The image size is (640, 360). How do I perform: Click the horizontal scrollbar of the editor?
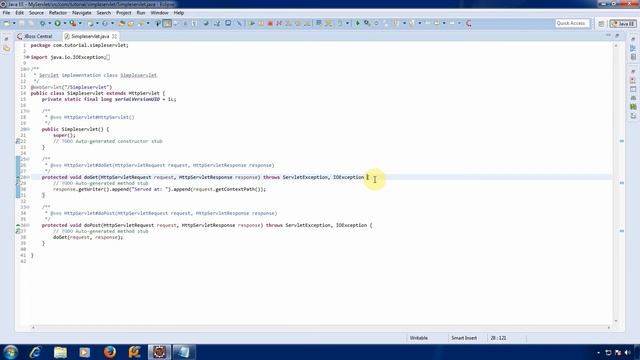click(320, 327)
